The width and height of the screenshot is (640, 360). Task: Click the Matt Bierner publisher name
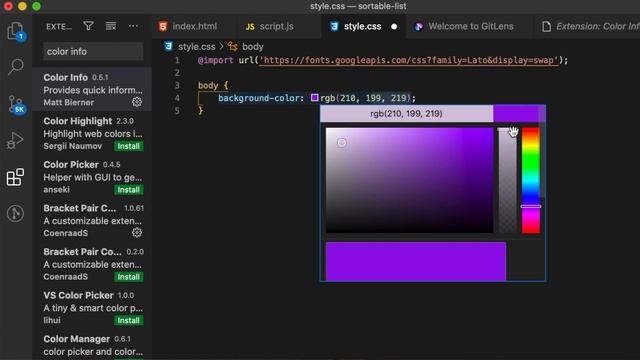(x=69, y=102)
